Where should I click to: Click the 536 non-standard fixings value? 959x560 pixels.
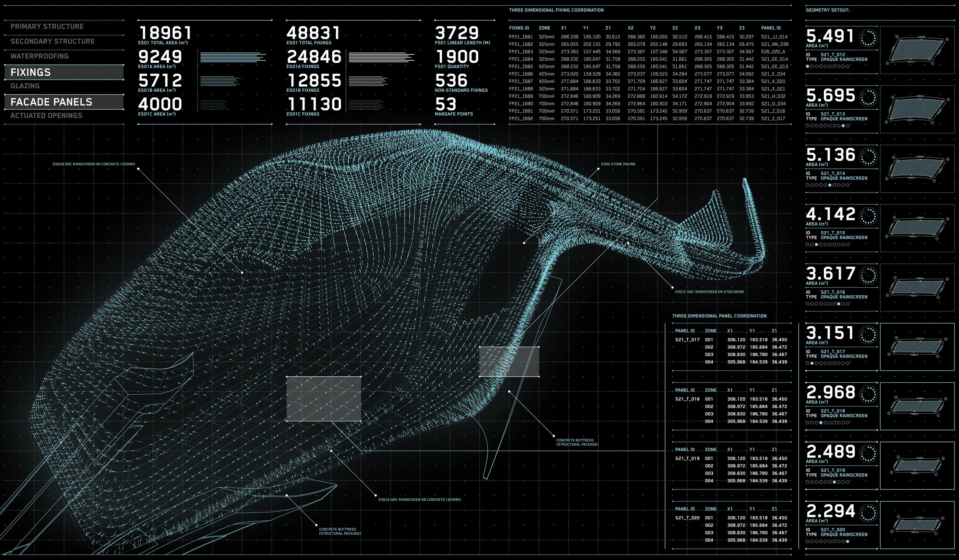pos(451,81)
